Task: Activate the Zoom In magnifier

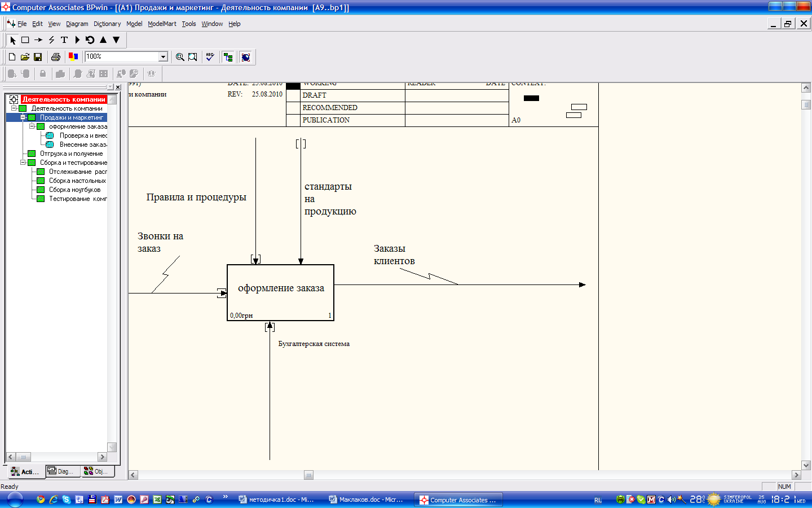Action: pos(180,57)
